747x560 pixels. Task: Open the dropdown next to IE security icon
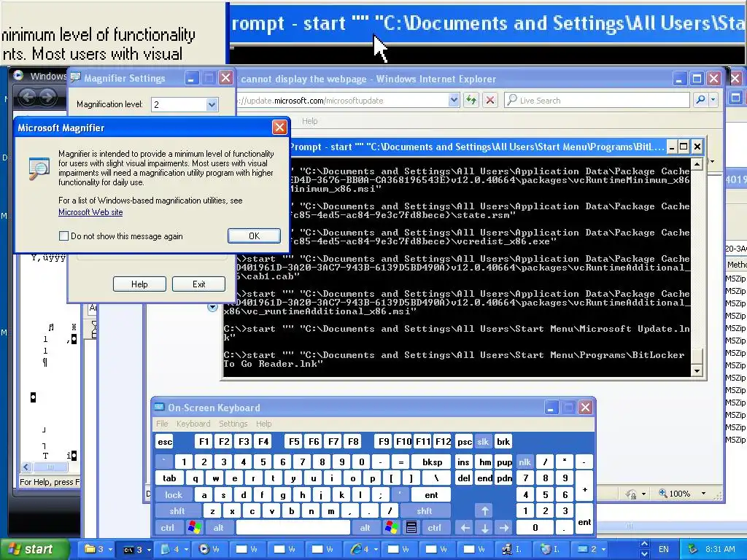[x=643, y=494]
